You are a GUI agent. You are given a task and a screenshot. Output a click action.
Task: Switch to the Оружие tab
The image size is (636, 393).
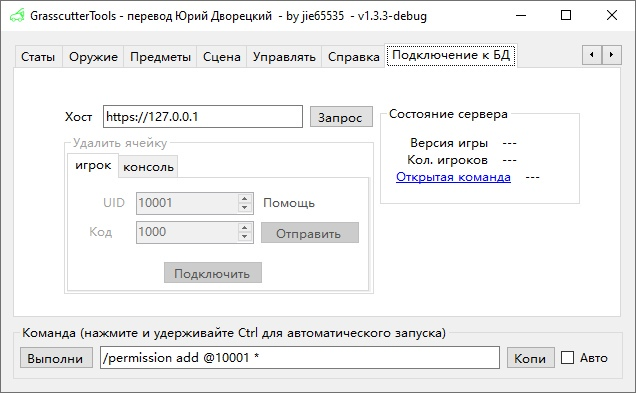click(x=93, y=57)
